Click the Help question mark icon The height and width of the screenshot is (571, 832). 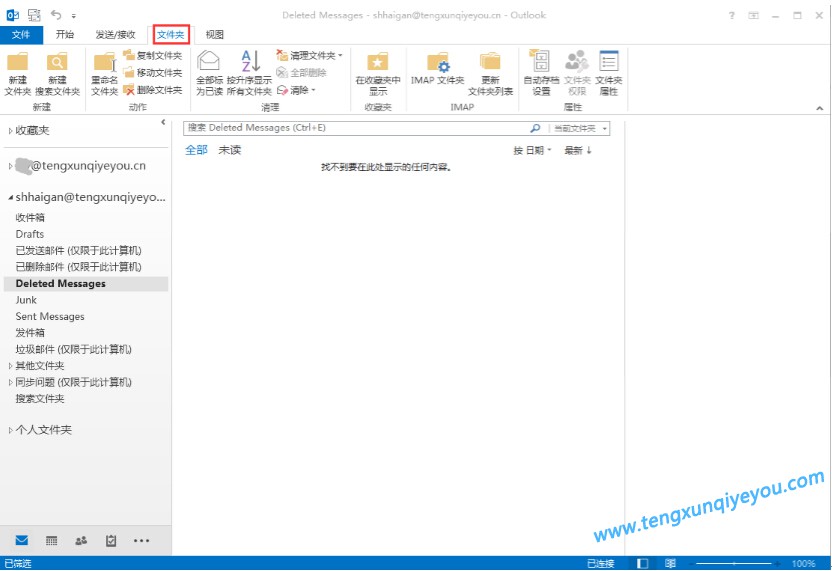(732, 15)
